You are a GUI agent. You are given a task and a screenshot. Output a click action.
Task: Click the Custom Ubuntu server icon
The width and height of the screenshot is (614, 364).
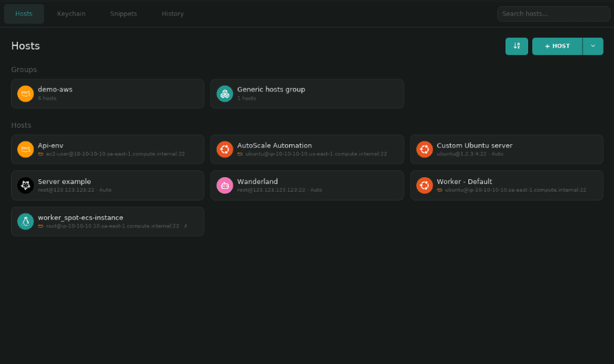click(x=424, y=149)
